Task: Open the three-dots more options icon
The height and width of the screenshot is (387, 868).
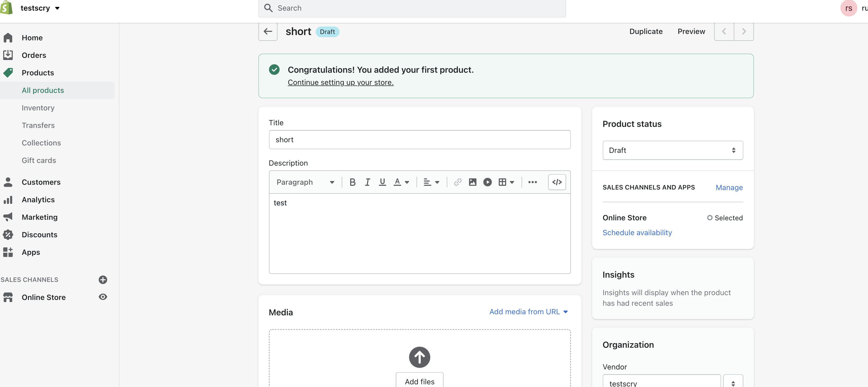Action: tap(532, 182)
